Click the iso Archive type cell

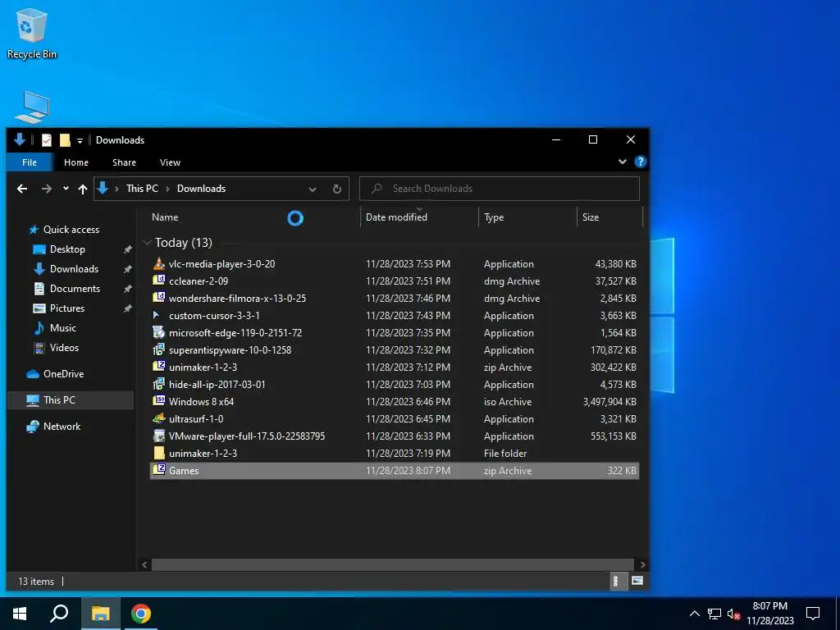[508, 402]
